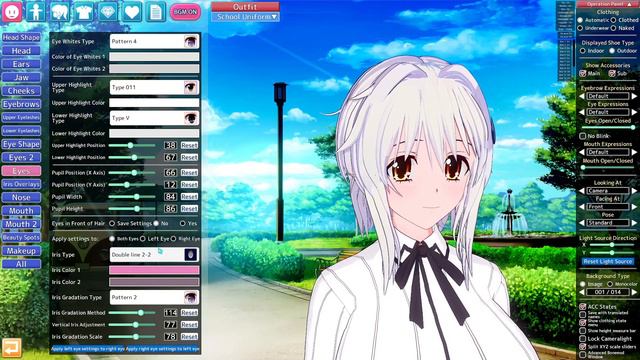Pick the Iris Color 2 swatch
The width and height of the screenshot is (640, 360).
154,282
